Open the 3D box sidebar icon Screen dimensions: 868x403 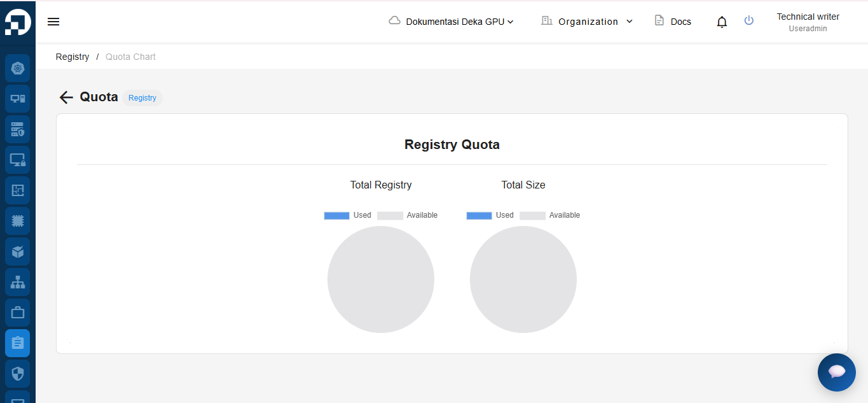(x=18, y=251)
